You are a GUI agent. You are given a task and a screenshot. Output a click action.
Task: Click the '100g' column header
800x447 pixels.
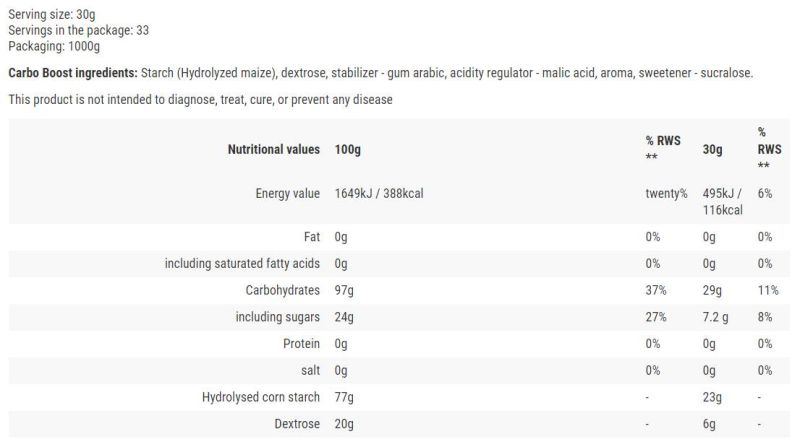(x=348, y=149)
